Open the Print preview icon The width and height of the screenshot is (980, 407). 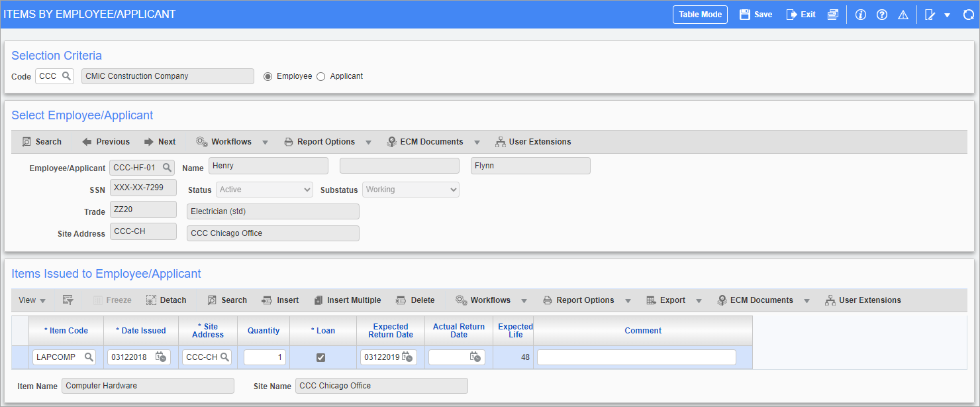[x=833, y=14]
